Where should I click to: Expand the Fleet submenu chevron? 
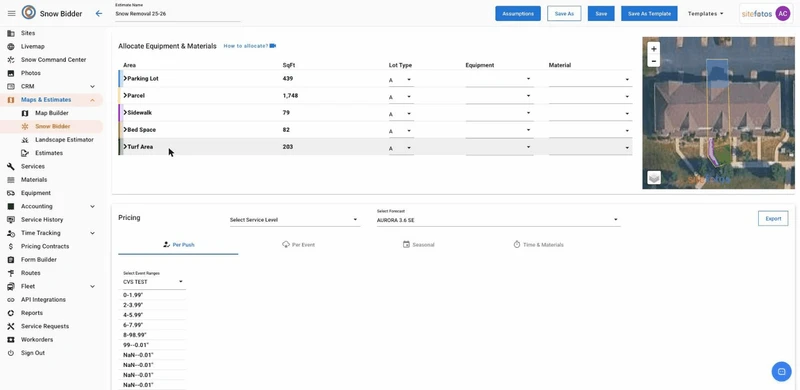[92, 286]
